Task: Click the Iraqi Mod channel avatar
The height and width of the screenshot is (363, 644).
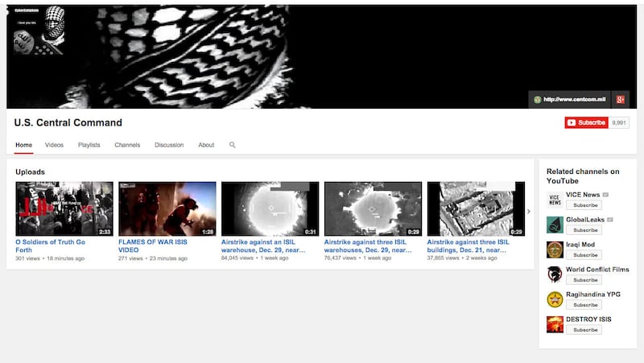Action: pos(555,250)
